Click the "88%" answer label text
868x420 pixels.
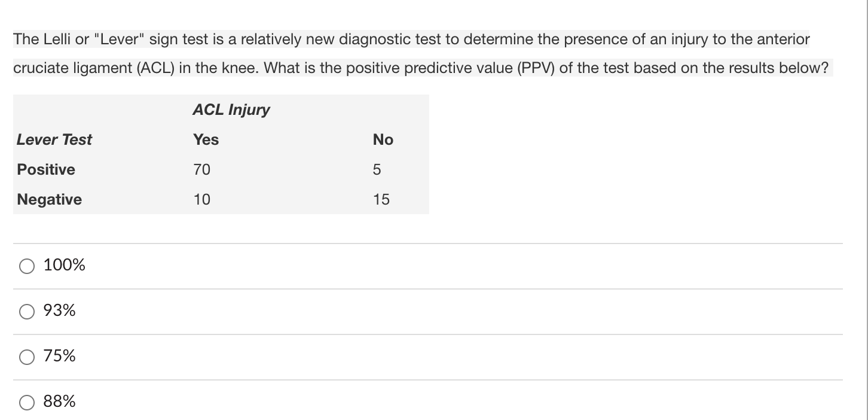tap(60, 401)
